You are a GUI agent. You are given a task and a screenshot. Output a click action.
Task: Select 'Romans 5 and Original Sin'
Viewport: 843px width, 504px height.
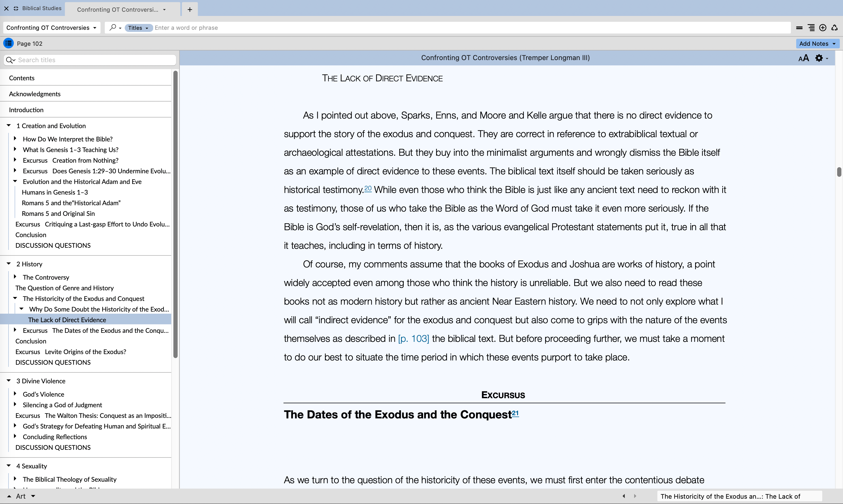pyautogui.click(x=58, y=213)
